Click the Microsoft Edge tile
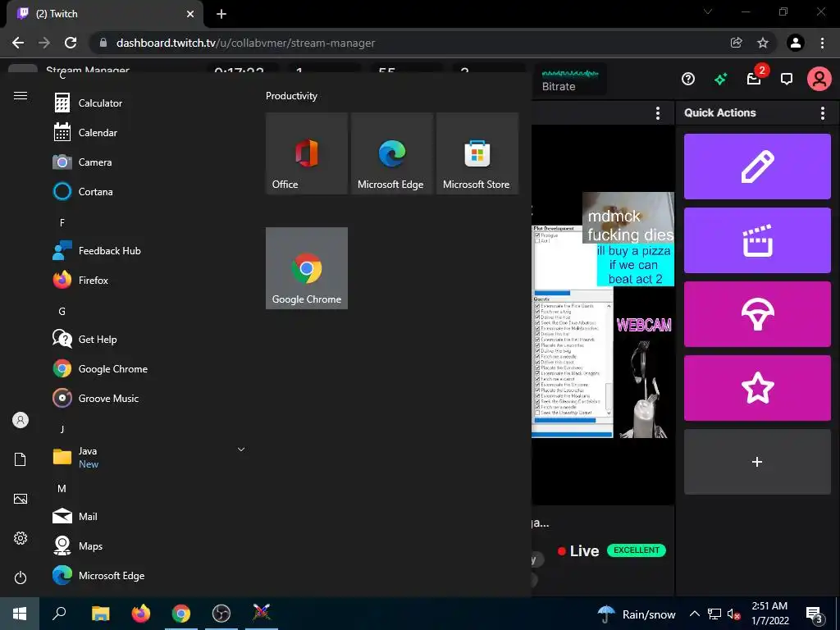 (x=391, y=153)
